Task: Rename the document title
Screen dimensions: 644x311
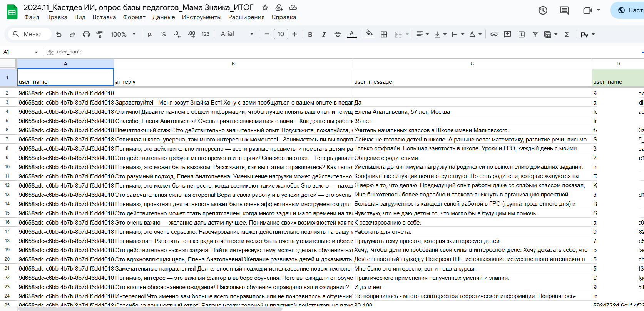Action: pos(139,7)
